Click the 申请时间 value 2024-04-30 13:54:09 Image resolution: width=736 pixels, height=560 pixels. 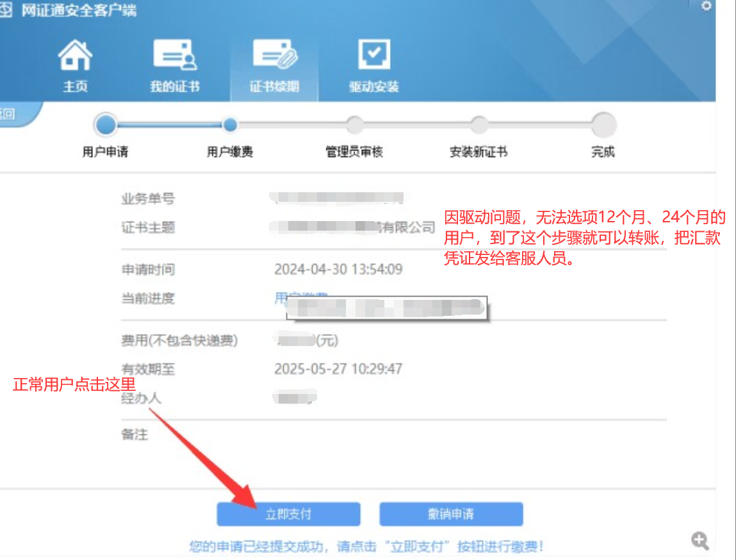338,269
